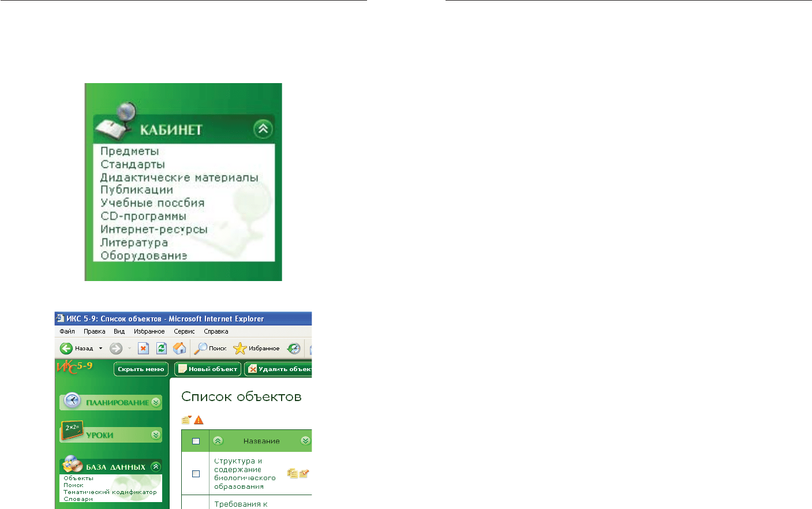The image size is (812, 509).
Task: Open the Требования к row
Action: (241, 504)
